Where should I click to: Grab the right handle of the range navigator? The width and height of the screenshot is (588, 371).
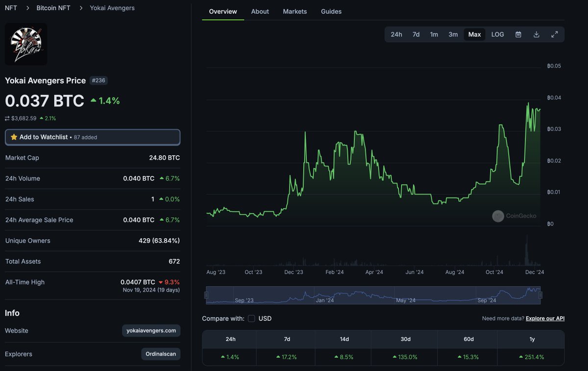(x=541, y=295)
